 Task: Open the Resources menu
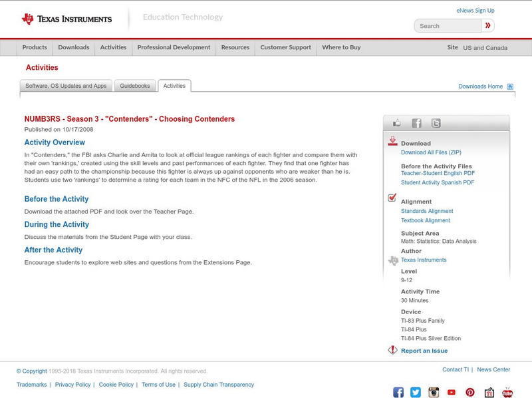[235, 47]
